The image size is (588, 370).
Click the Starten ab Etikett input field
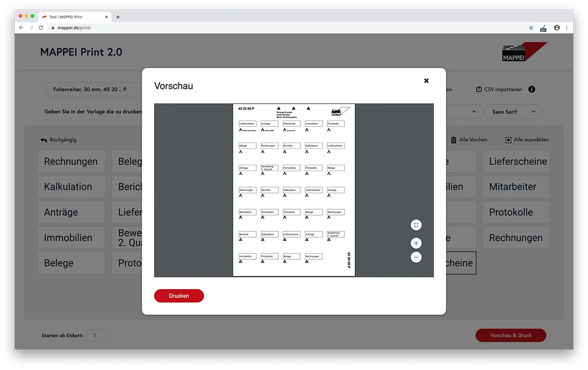pos(97,336)
